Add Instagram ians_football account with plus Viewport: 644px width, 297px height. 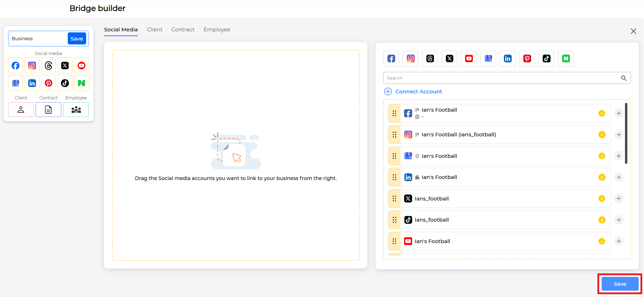619,135
